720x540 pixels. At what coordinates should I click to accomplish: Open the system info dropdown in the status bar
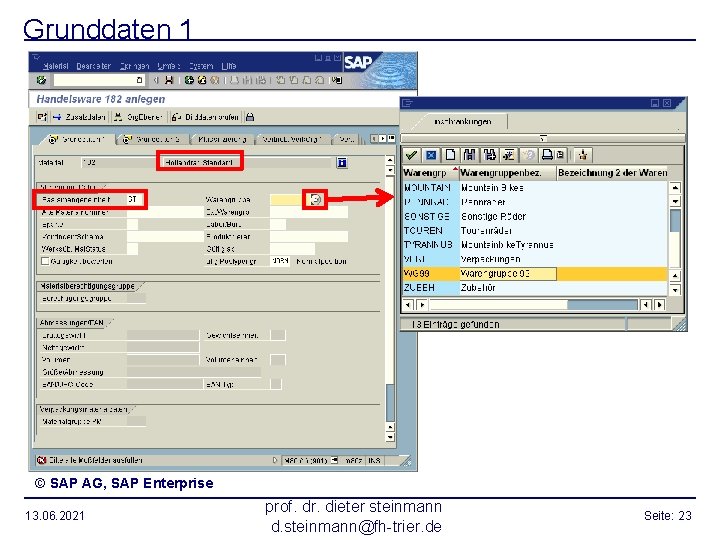[335, 460]
